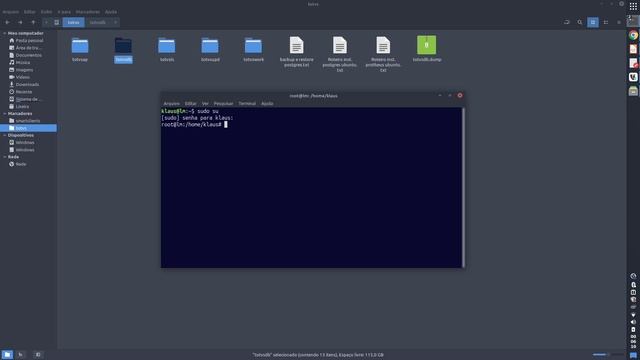Click the terminal vertical scrollbar

click(x=463, y=187)
